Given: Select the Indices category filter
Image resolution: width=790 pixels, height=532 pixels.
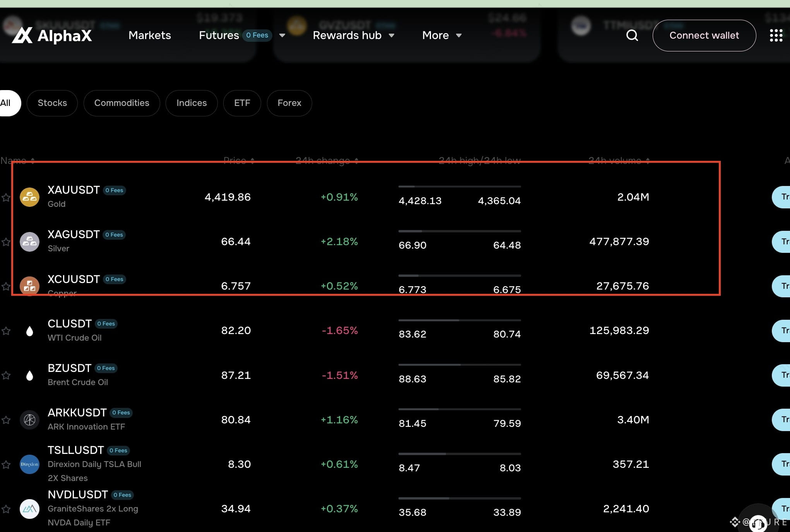Looking at the screenshot, I should tap(192, 103).
